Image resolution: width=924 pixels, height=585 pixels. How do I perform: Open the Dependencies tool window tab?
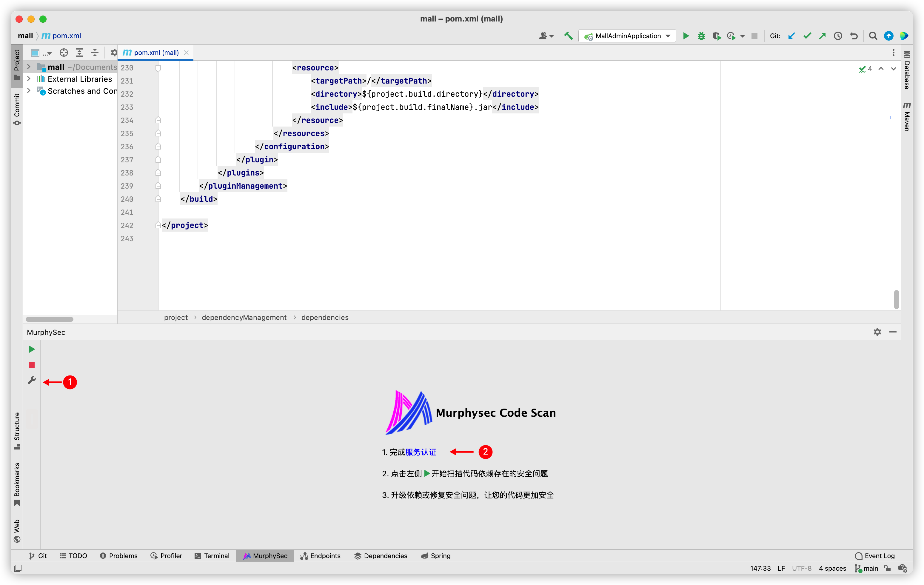click(381, 555)
